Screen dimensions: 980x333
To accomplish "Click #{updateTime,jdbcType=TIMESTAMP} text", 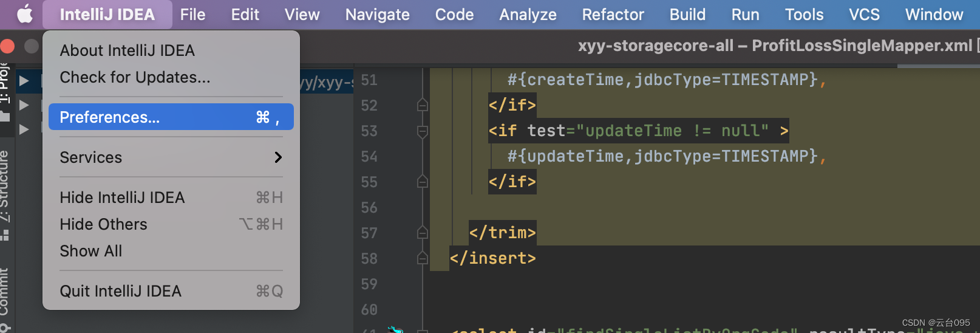I will pyautogui.click(x=663, y=156).
